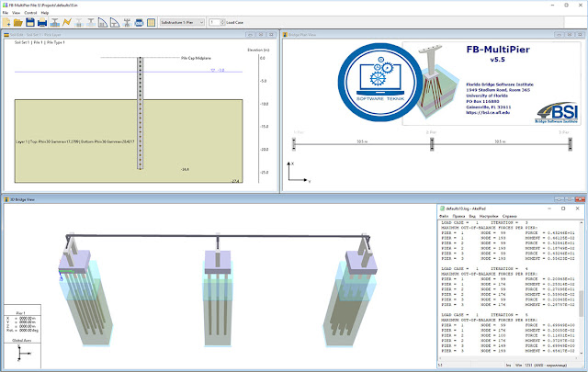The height and width of the screenshot is (372, 588).
Task: Pick the pile in the Soil Edit view
Action: point(141,113)
